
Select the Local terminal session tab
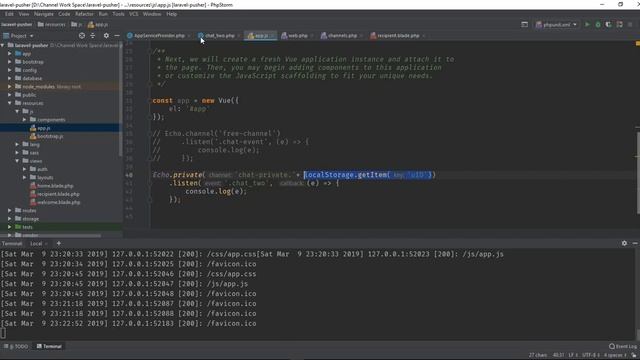tap(36, 243)
